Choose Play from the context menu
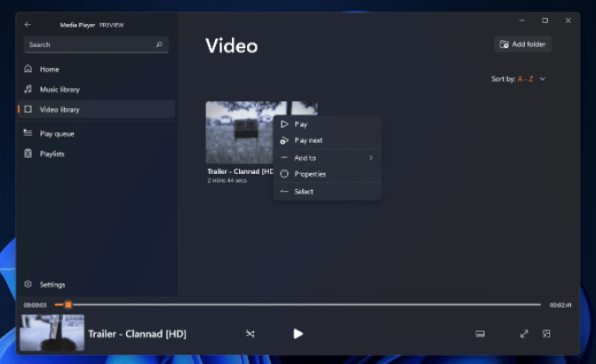Viewport: 596px width, 364px height. (327, 124)
